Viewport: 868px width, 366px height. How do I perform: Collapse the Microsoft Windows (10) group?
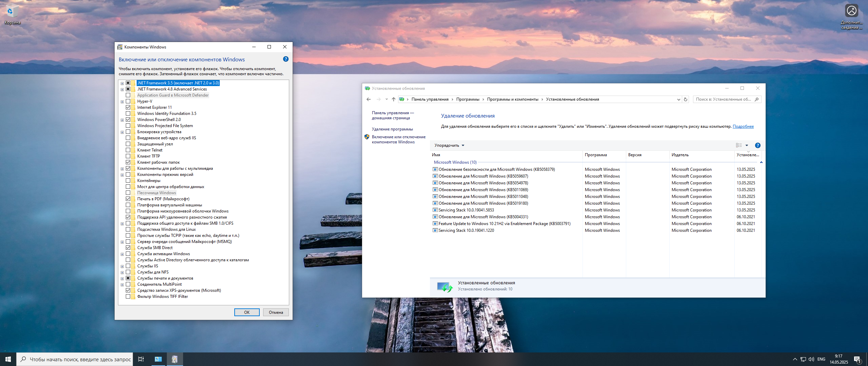761,162
